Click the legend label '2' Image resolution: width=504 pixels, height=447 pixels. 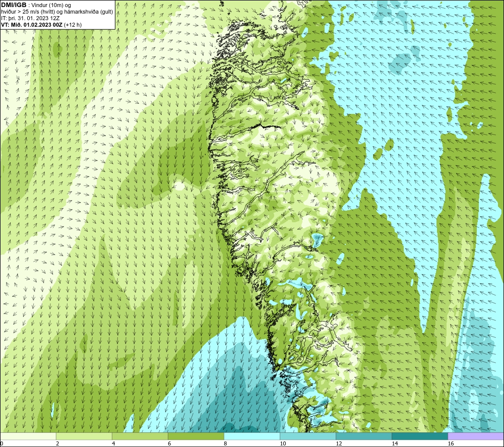[57, 443]
